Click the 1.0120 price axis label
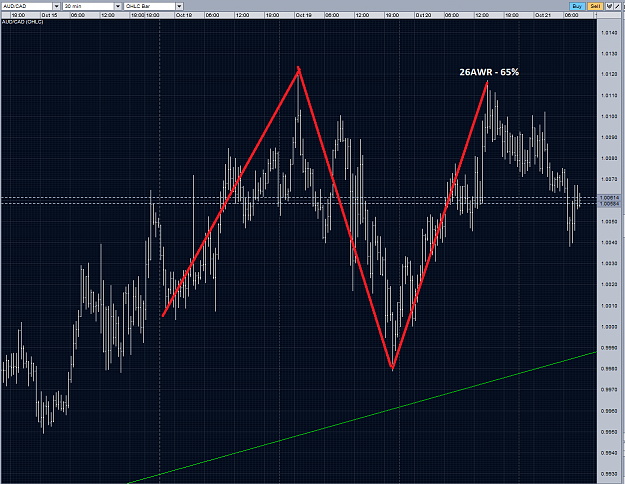The image size is (625, 484). [609, 74]
